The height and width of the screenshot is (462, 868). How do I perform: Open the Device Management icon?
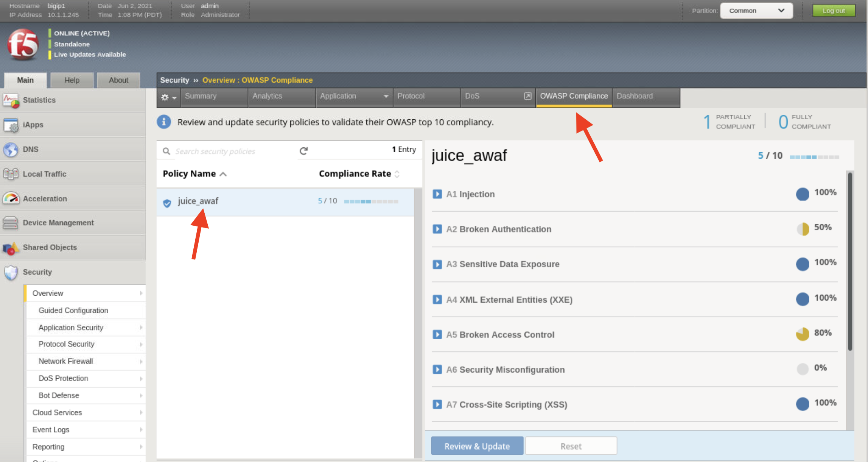[10, 223]
